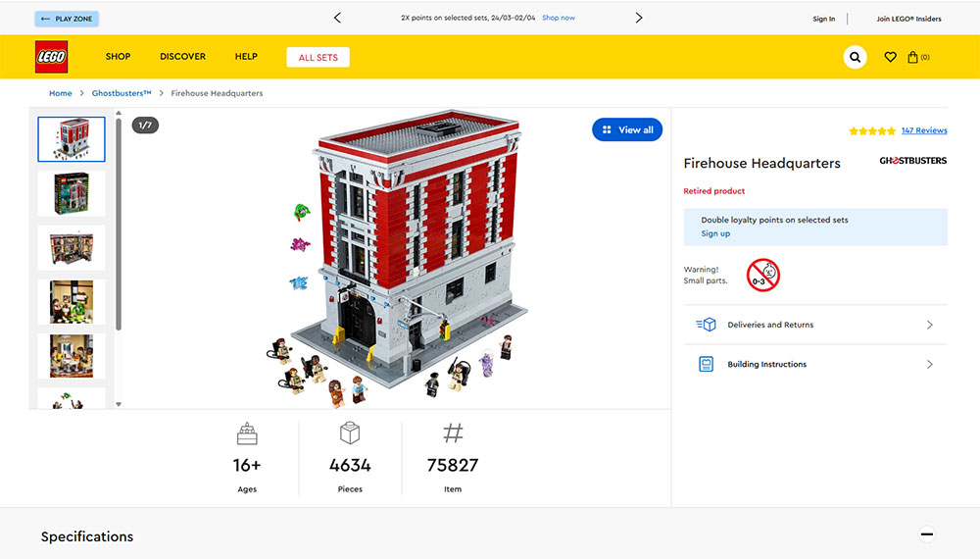Screen dimensions: 980x559
Task: Click Deliveries and Returns label
Action: coord(770,325)
